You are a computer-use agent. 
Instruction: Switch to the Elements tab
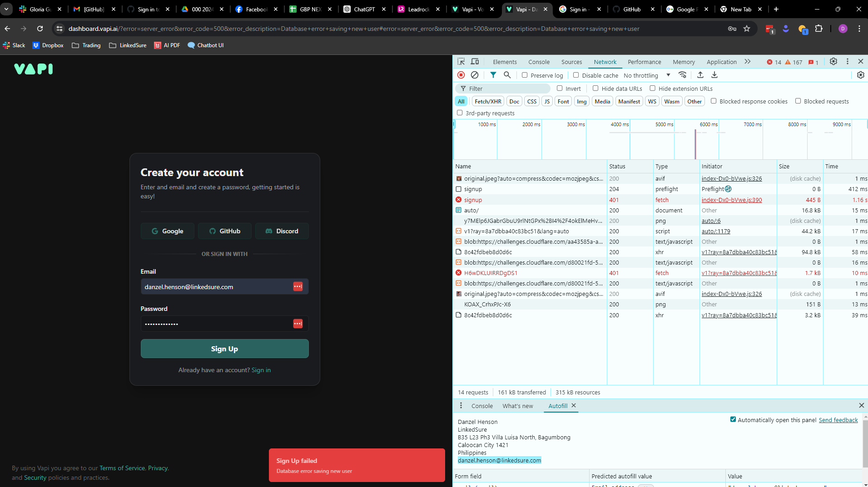pyautogui.click(x=505, y=62)
